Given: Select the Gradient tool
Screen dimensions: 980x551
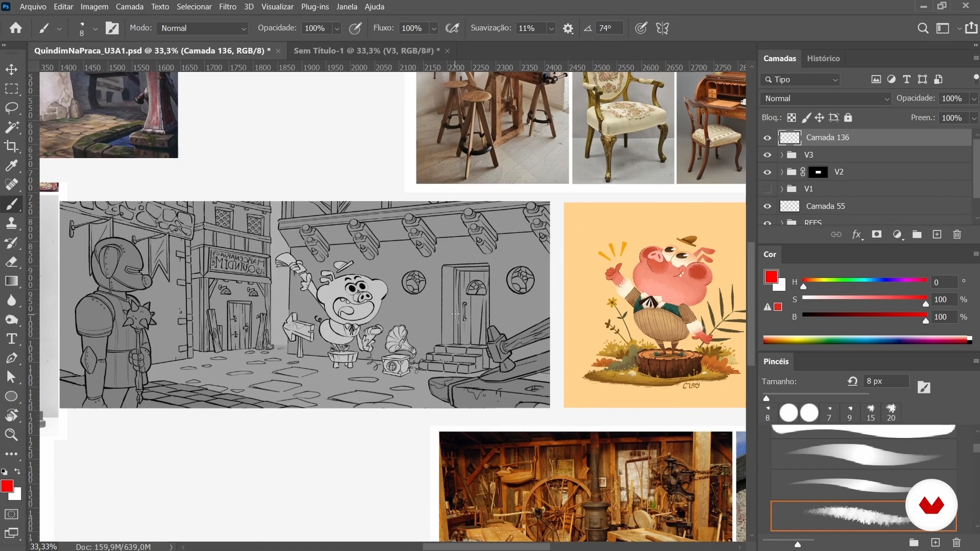Looking at the screenshot, I should [x=11, y=281].
